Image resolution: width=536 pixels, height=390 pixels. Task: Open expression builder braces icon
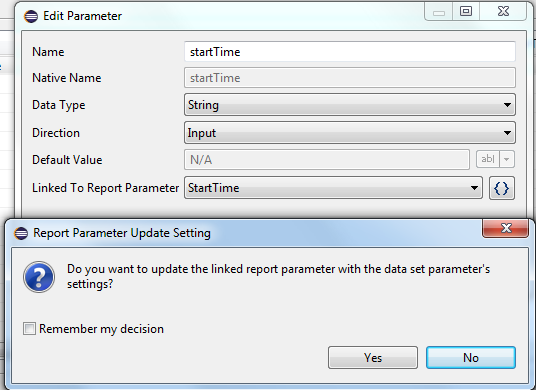[x=501, y=188]
